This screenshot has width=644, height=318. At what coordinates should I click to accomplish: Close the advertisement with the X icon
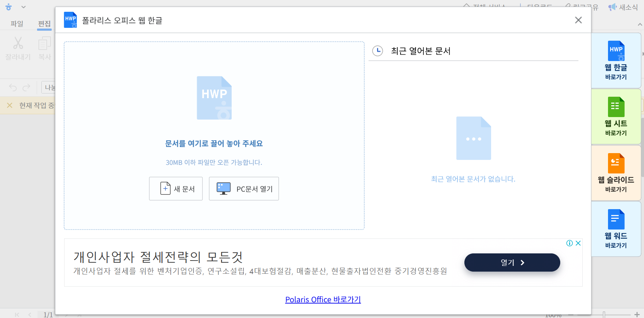click(578, 243)
